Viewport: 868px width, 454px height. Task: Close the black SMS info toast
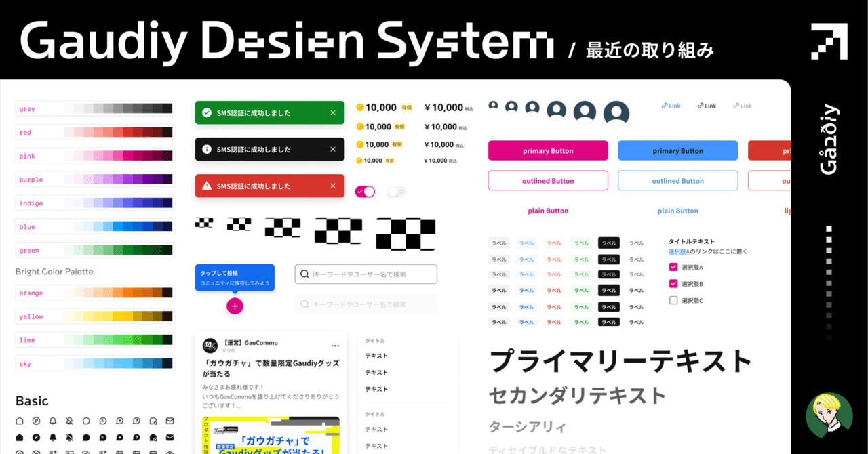pyautogui.click(x=333, y=149)
